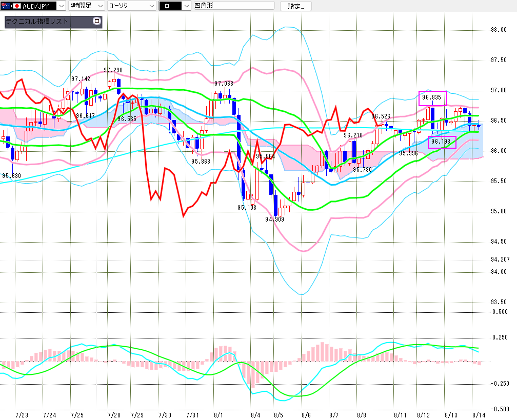Viewport: 517px width, 420px height.
Task: Click the 96.617 price label
Action: pyautogui.click(x=85, y=116)
